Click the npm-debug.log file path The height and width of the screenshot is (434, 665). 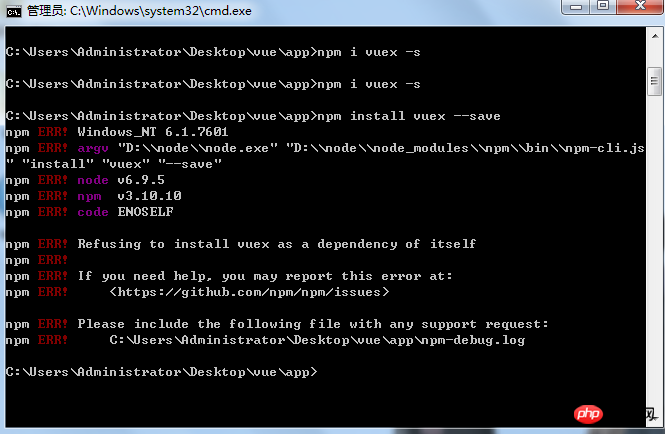point(317,340)
